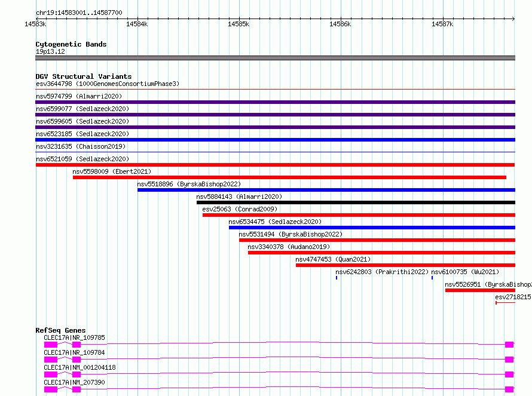Click the RefSeq Genes track title
The width and height of the screenshot is (532, 396).
click(61, 330)
